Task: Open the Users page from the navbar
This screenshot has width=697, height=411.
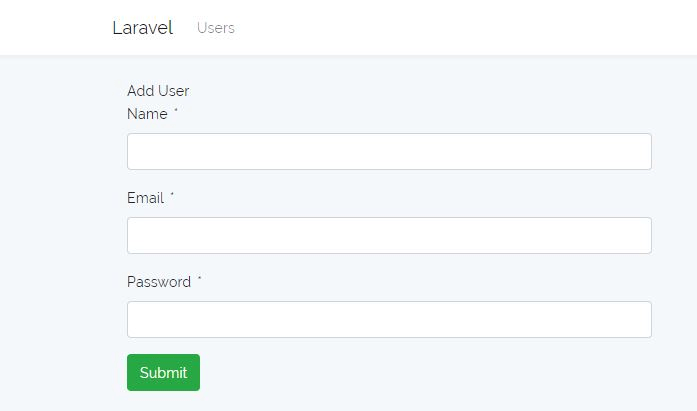Action: click(216, 28)
